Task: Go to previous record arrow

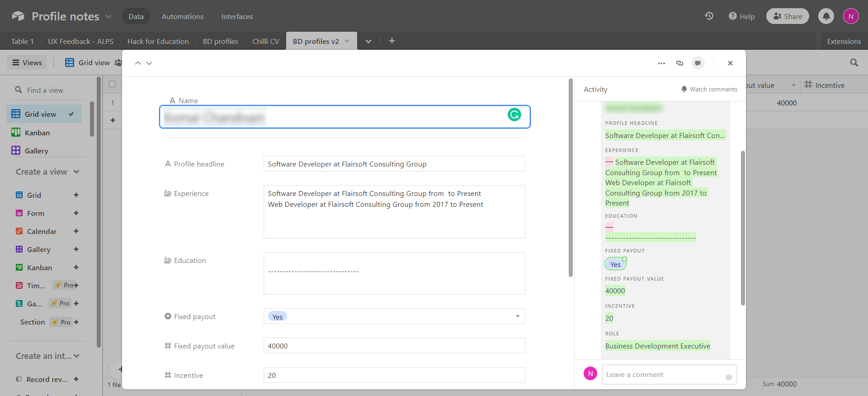Action: [138, 63]
